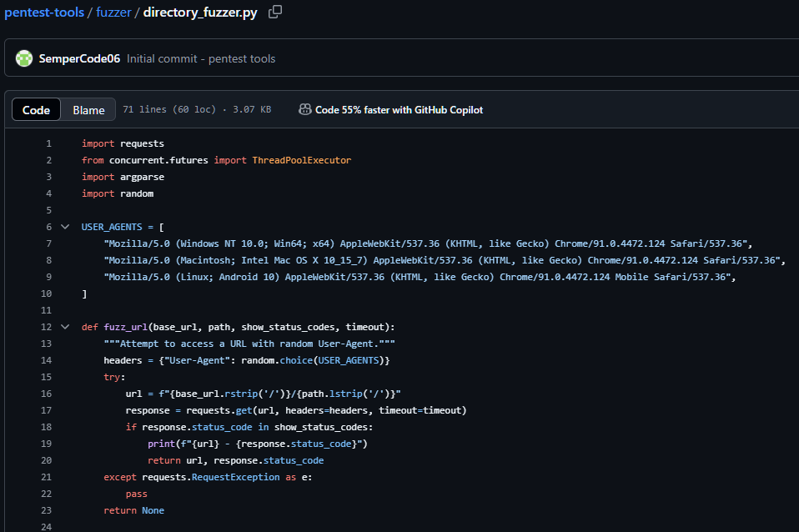Image resolution: width=799 pixels, height=532 pixels.
Task: Click the Linux Android 10 user agent string
Action: pos(417,277)
